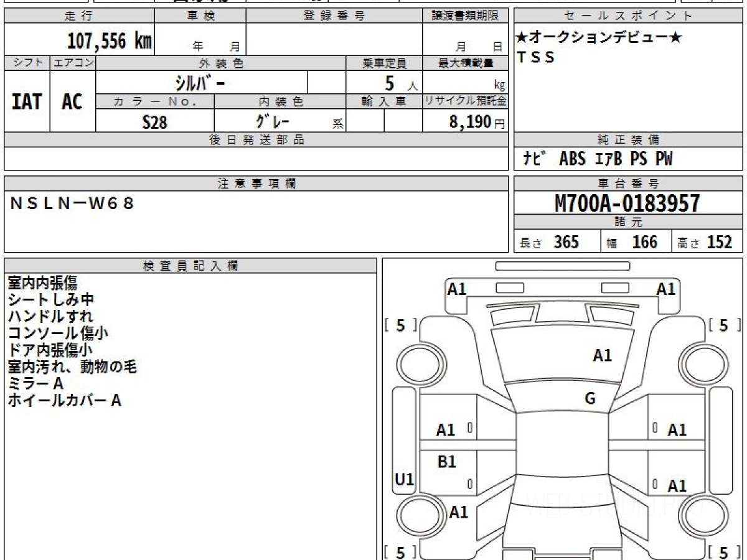Image resolution: width=747 pixels, height=560 pixels.
Task: Click the 車台番号 header
Action: pos(629,184)
